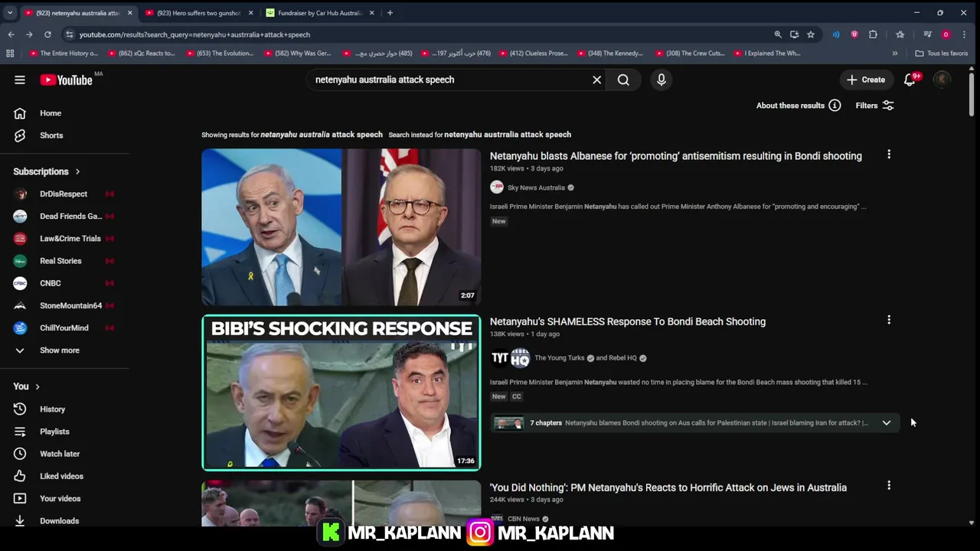Open the Tous les favoris folder
The width and height of the screenshot is (980, 551).
(942, 54)
